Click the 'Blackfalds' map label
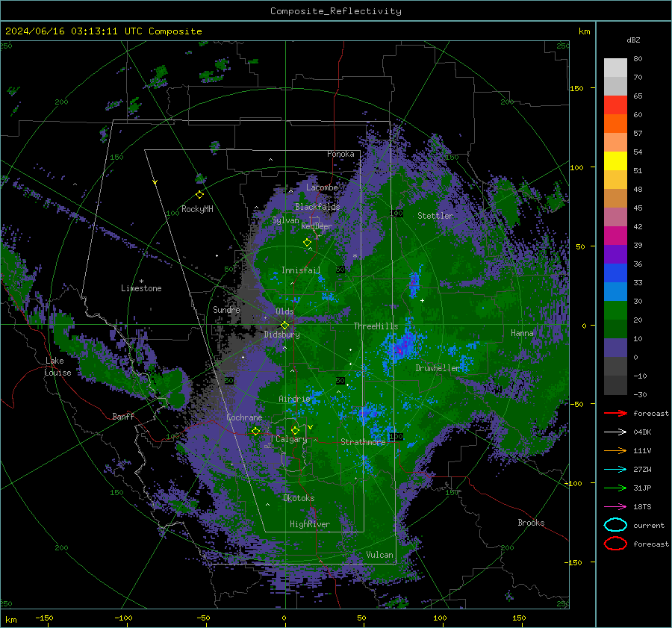Screen dimensions: 672x628 point(317,207)
